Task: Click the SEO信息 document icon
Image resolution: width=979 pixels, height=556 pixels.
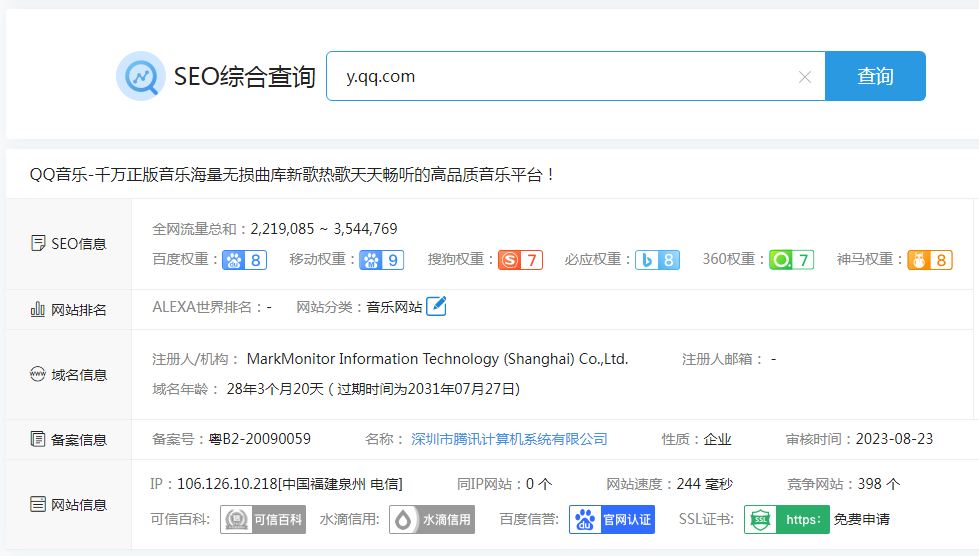Action: [x=38, y=243]
